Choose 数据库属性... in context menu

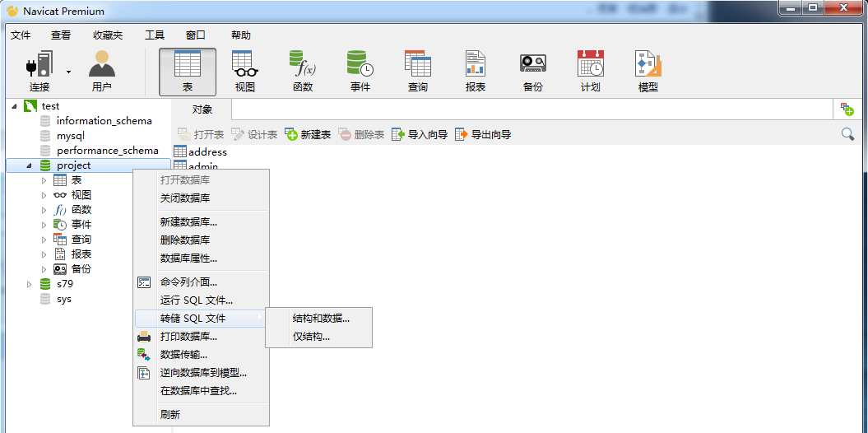click(202, 258)
